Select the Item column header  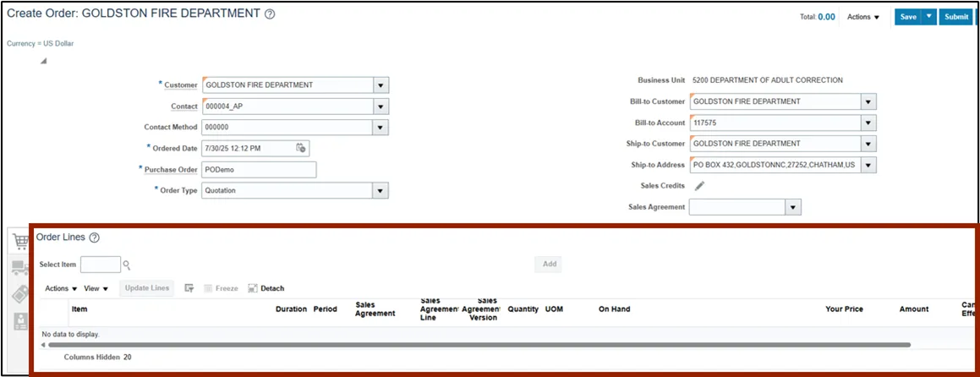pyautogui.click(x=79, y=309)
